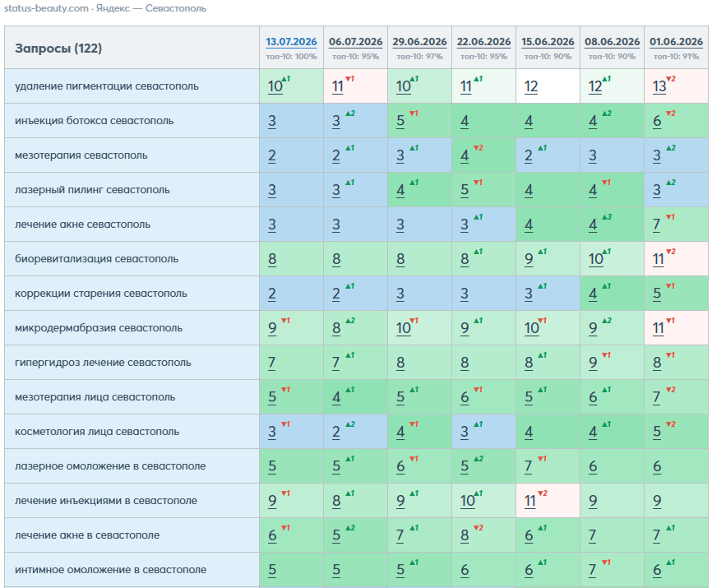Click the Запросы (122) column header

tap(58, 49)
